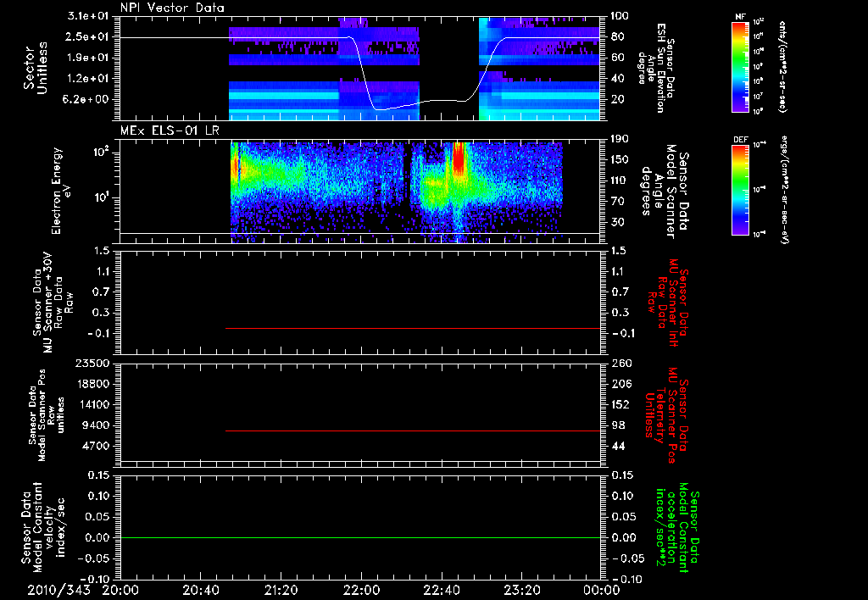Click the green velocity line in bottom panel

coord(360,537)
